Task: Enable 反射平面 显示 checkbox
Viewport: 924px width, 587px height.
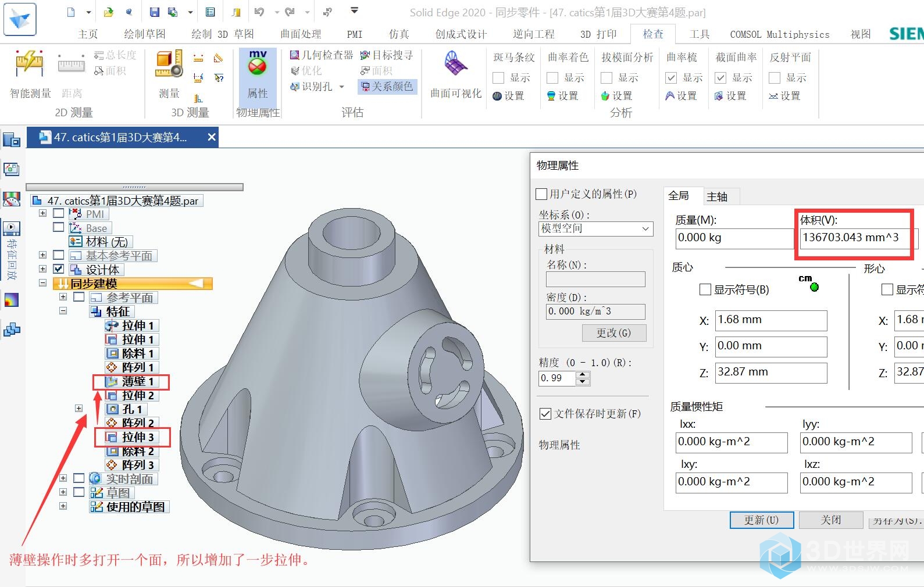Action: point(775,78)
